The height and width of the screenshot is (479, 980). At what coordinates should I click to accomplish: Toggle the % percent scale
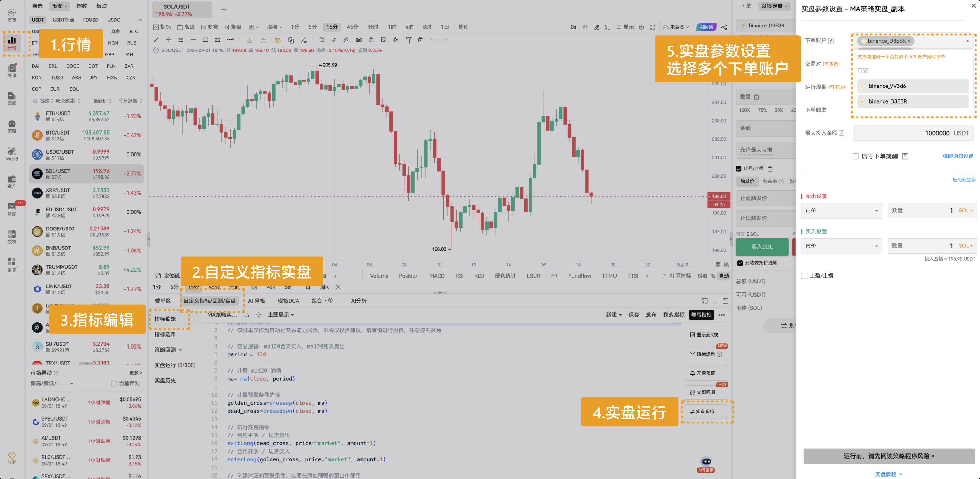click(713, 276)
